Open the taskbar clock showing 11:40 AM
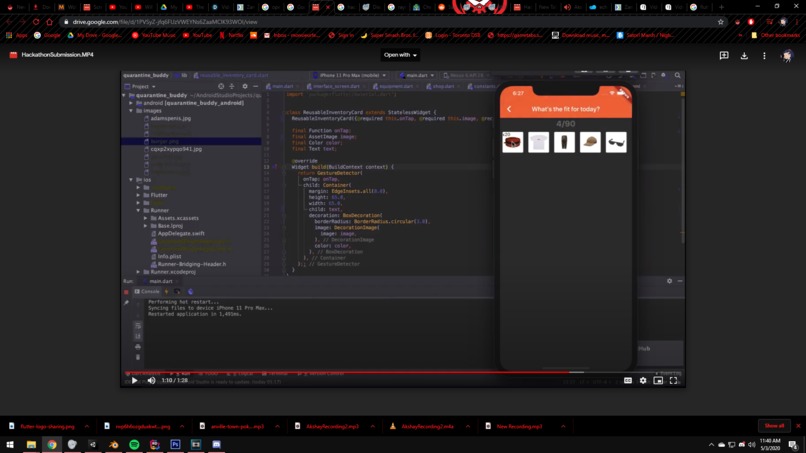This screenshot has width=806, height=453. click(x=771, y=444)
